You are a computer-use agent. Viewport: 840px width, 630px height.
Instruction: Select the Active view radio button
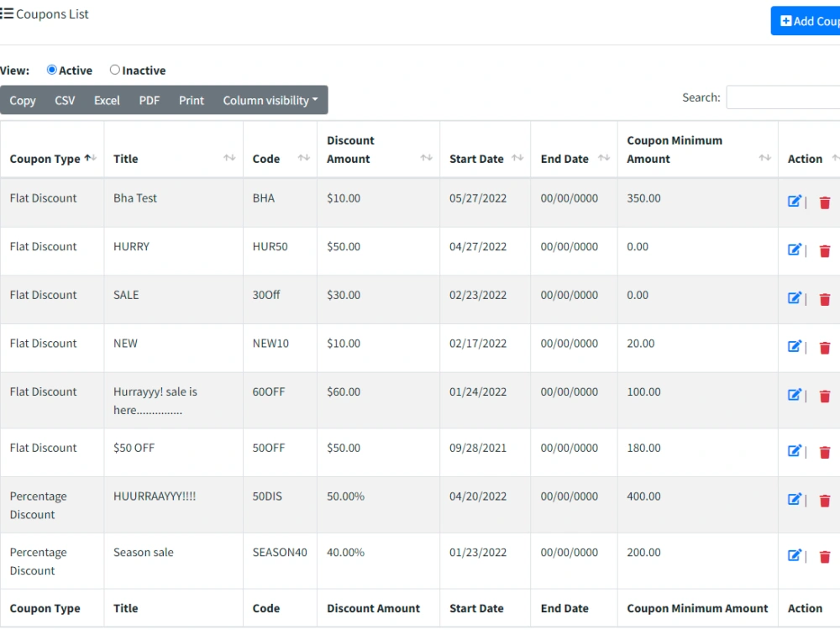click(x=52, y=70)
